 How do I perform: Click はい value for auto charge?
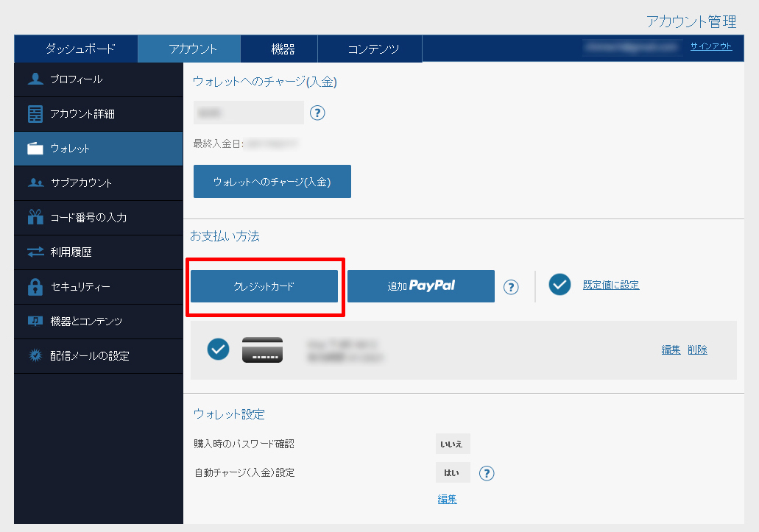coord(453,472)
